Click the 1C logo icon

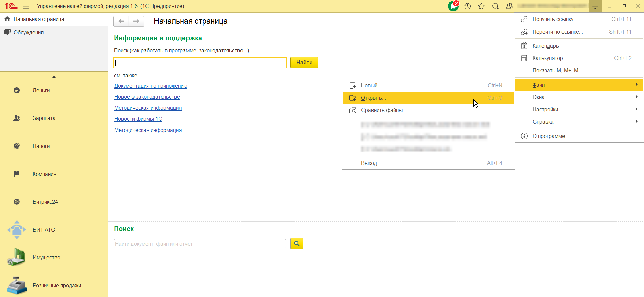click(x=11, y=6)
